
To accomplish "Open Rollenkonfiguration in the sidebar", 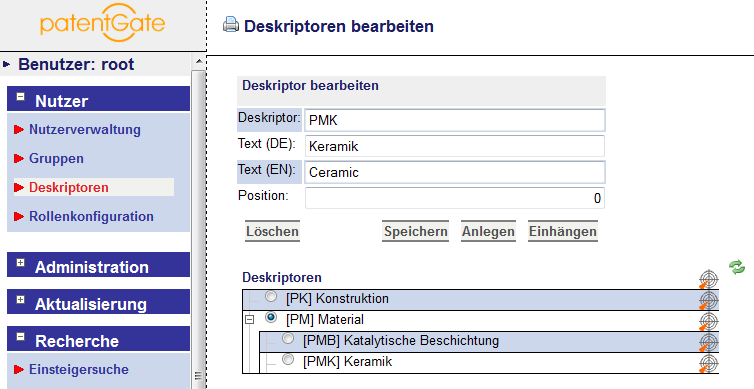I will (x=91, y=216).
